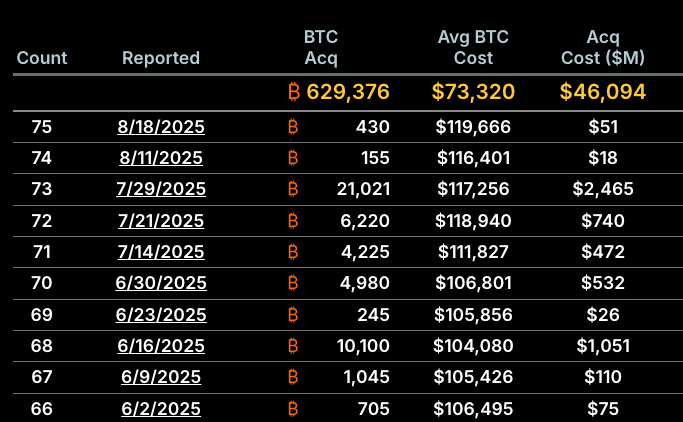Sort table by BTC Acq header
The height and width of the screenshot is (422, 683).
point(321,48)
